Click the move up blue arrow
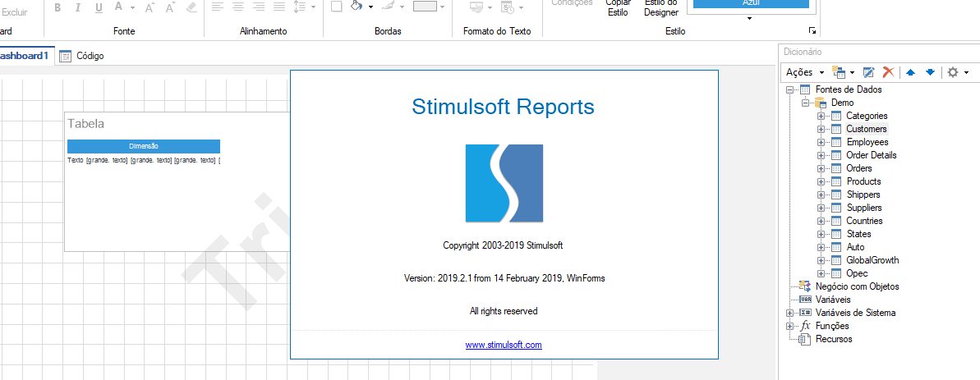The width and height of the screenshot is (980, 380). [911, 72]
